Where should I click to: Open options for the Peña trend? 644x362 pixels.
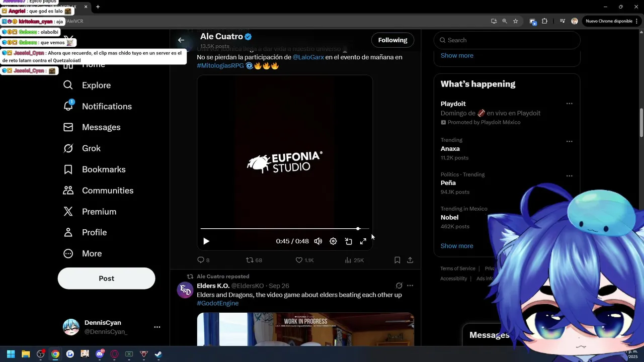pyautogui.click(x=569, y=176)
